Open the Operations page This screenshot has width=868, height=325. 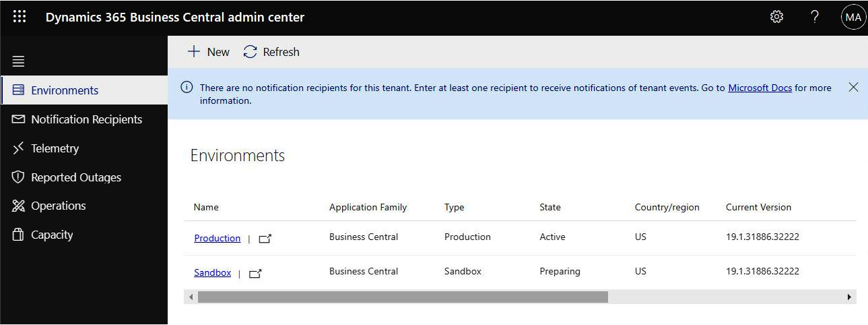[x=84, y=206]
